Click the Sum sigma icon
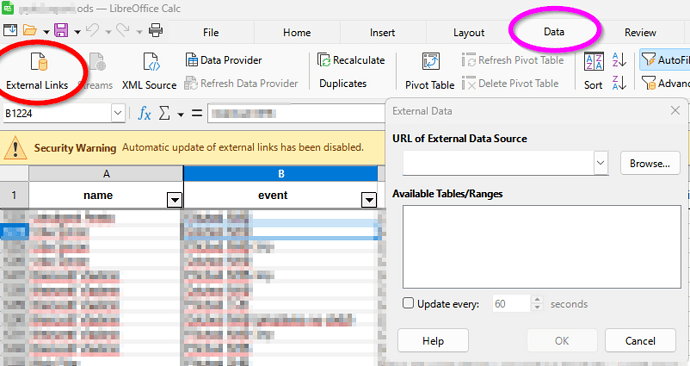This screenshot has width=690, height=366. click(164, 113)
